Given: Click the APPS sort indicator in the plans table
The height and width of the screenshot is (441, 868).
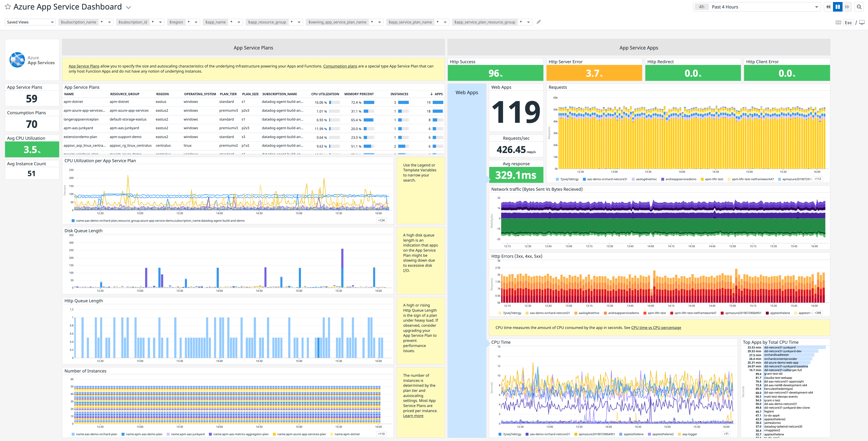Looking at the screenshot, I should (x=431, y=94).
